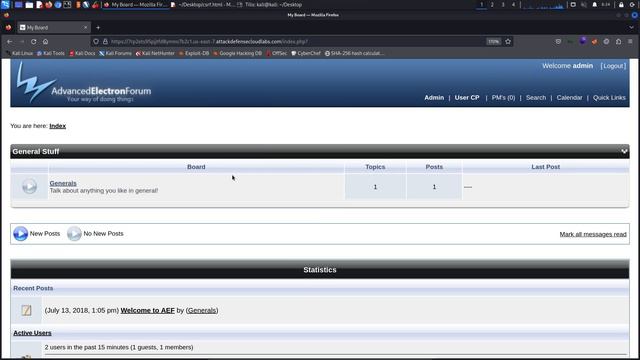Open the Generals board
Image resolution: width=640 pixels, height=360 pixels.
pos(63,183)
